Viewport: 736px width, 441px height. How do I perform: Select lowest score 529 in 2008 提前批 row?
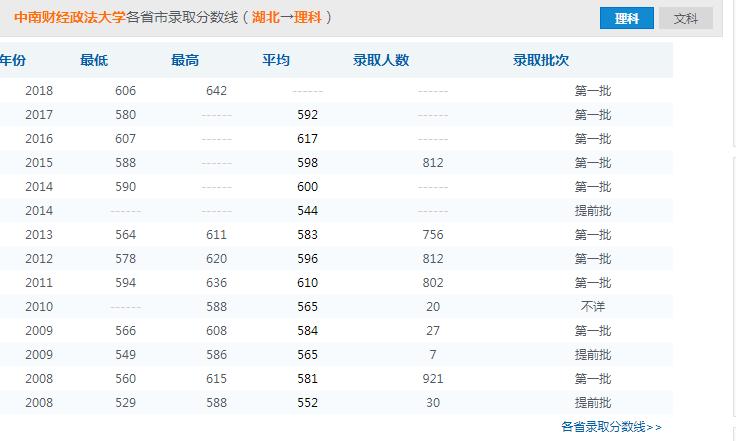click(125, 402)
